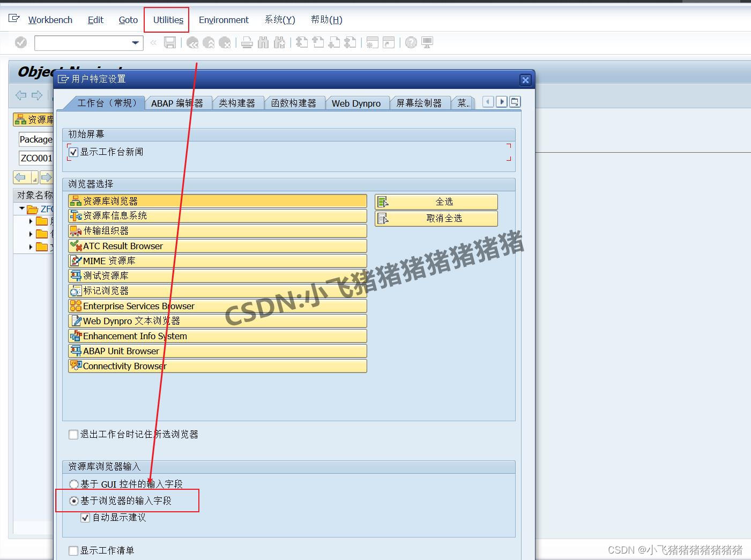Screen dimensions: 751x560
Task: Click the Previous Page toolbar icon
Action: pyautogui.click(x=318, y=42)
